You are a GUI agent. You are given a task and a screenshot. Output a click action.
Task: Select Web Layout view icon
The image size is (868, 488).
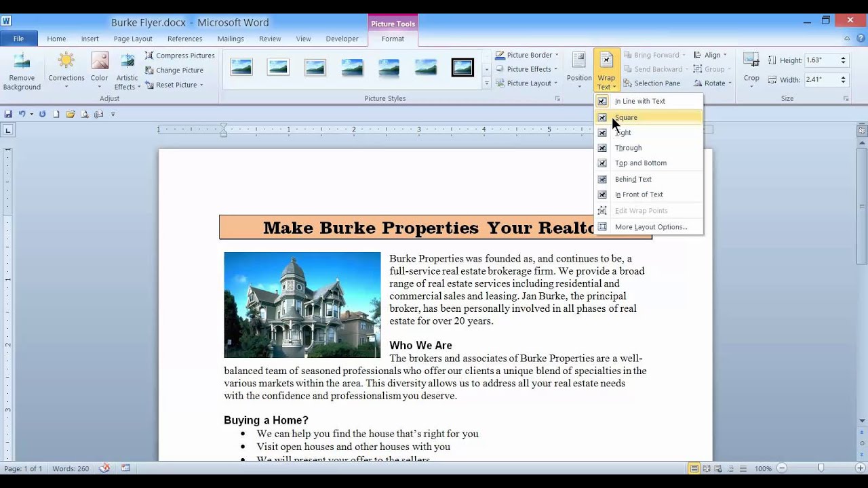(x=718, y=468)
